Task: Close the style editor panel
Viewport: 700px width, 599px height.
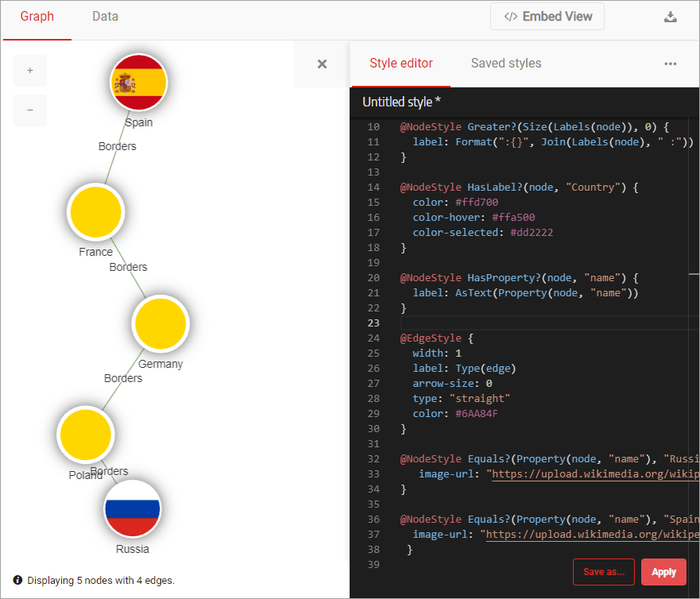Action: tap(322, 64)
